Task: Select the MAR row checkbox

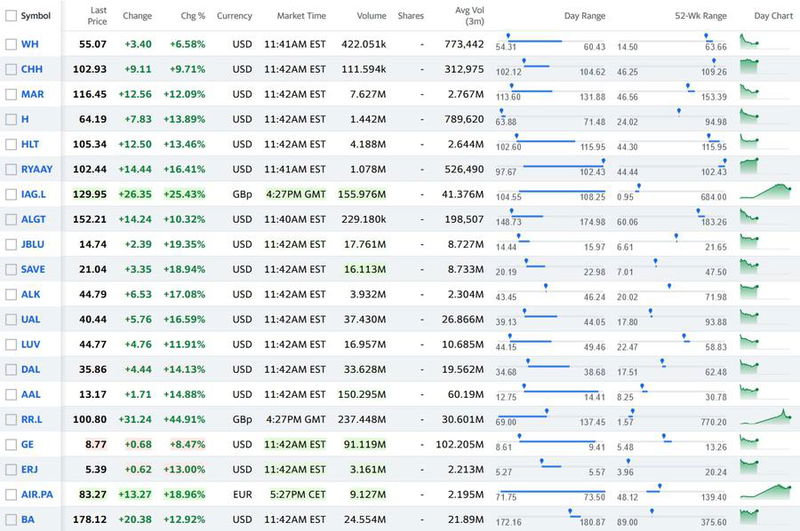Action: (x=11, y=94)
